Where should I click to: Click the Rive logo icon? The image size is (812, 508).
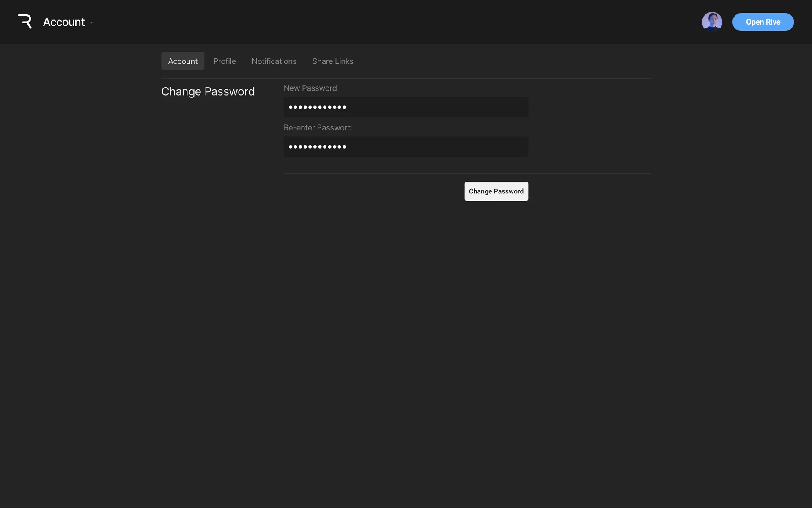point(25,22)
